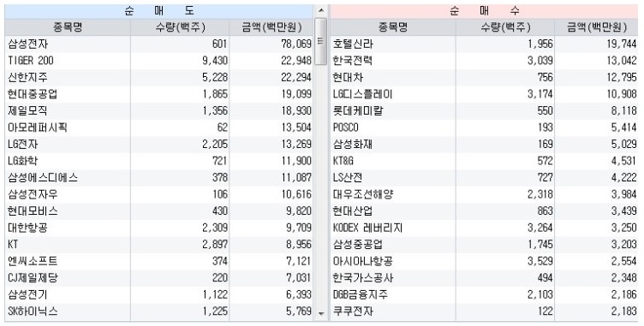
Task: Sort net-sell table by 수량(백주) header
Action: click(181, 27)
